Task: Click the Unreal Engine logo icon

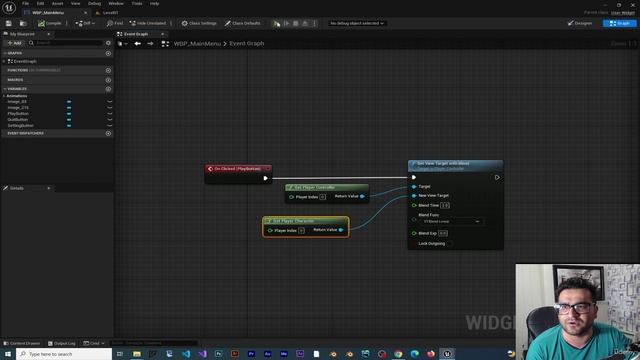Action: 9,7
